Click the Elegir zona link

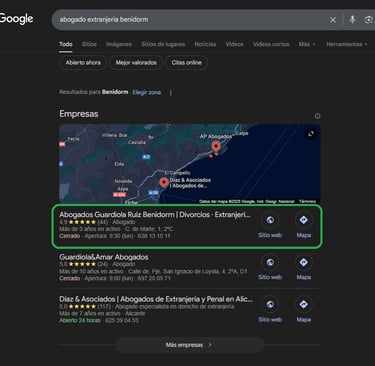147,92
